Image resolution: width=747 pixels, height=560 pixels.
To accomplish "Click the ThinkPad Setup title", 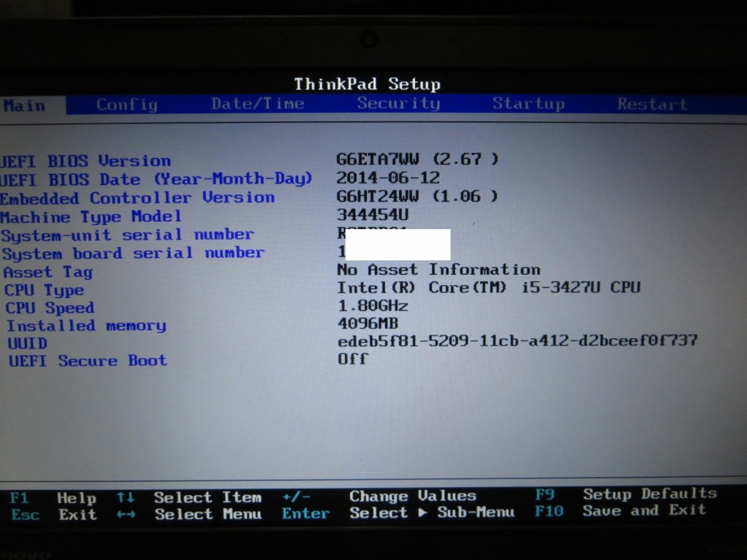I will point(368,84).
